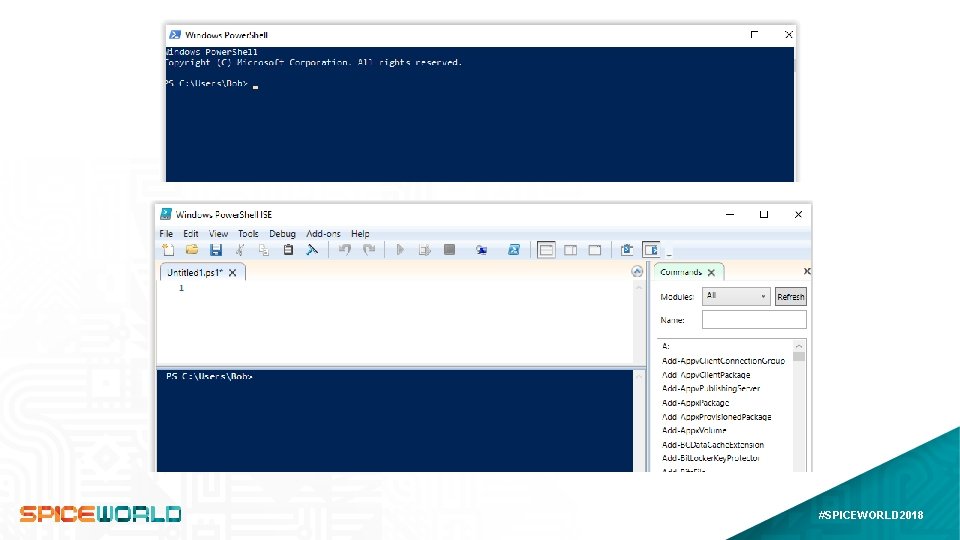
Task: Create a new script with the New icon
Action: pos(168,250)
